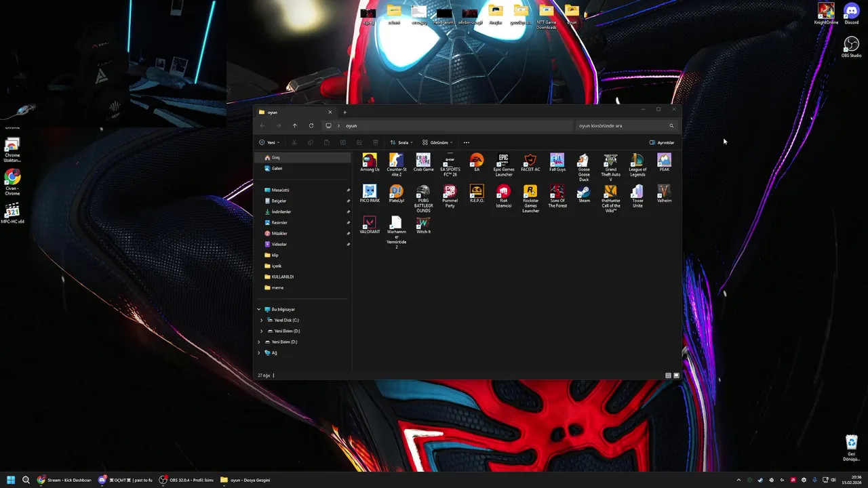Select the Valheim shortcut
868x488 pixels.
(664, 194)
